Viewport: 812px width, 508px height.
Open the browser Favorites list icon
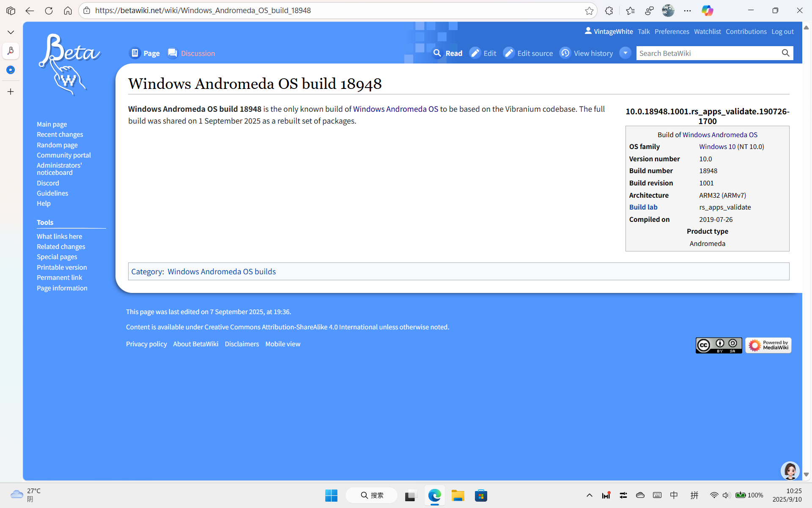click(630, 11)
